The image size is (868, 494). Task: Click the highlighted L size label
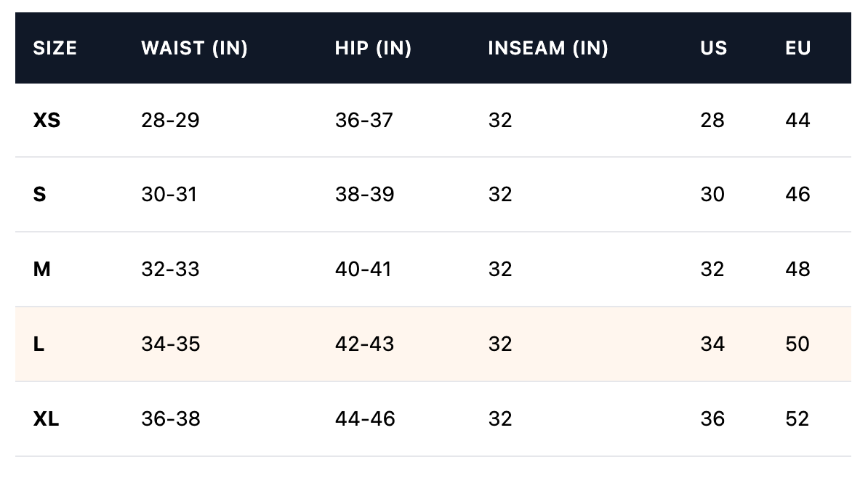(x=39, y=344)
